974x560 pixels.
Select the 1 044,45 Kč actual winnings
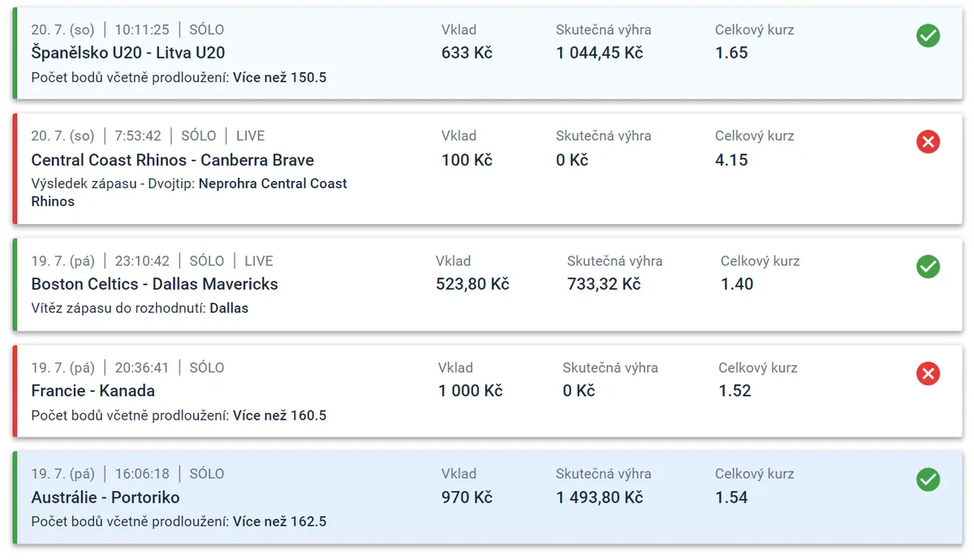600,53
